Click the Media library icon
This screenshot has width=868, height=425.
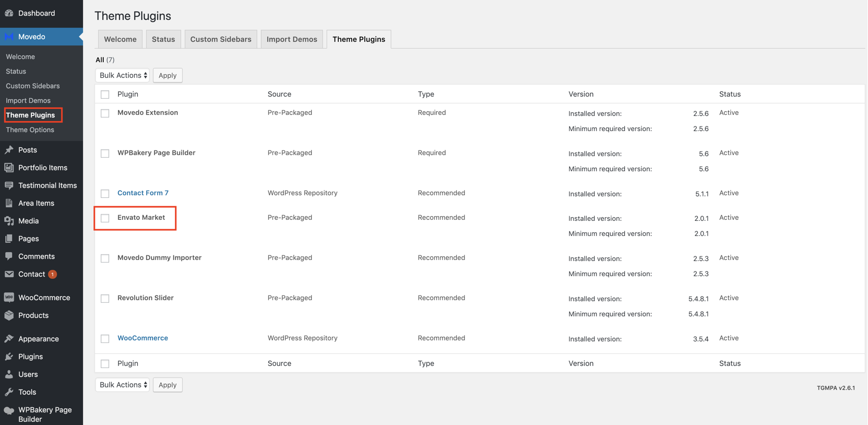[9, 221]
